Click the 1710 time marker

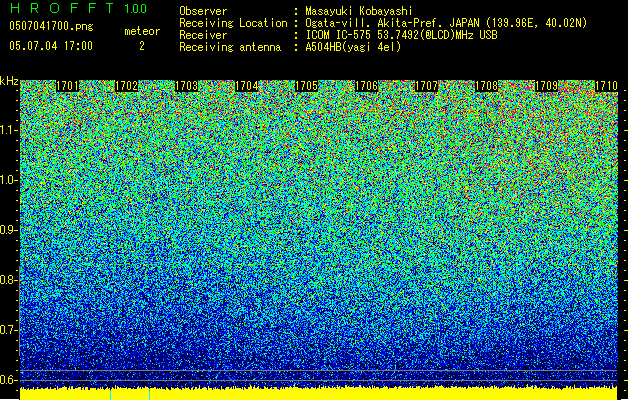[x=606, y=86]
